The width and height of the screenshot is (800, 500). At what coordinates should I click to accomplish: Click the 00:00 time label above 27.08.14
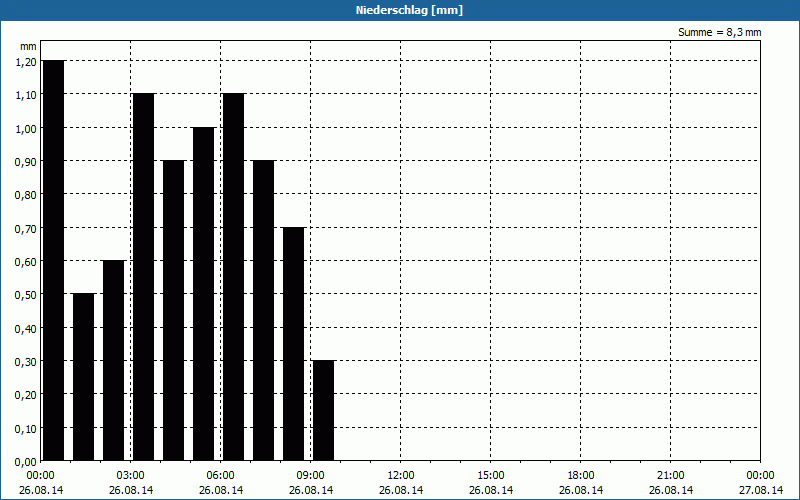pyautogui.click(x=761, y=476)
